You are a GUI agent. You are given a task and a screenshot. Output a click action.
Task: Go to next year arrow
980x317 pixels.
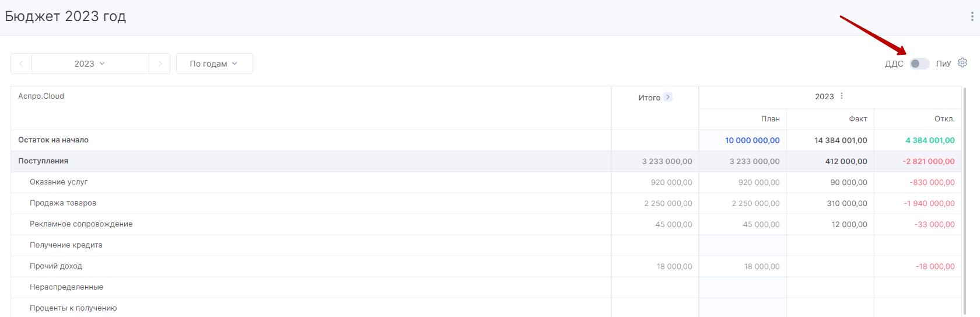pyautogui.click(x=160, y=64)
